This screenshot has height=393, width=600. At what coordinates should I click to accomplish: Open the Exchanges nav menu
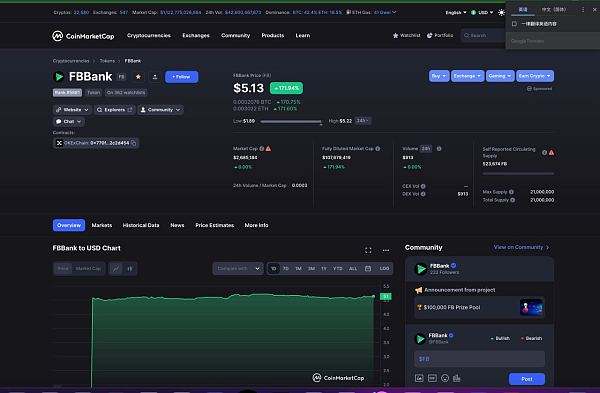click(x=196, y=36)
